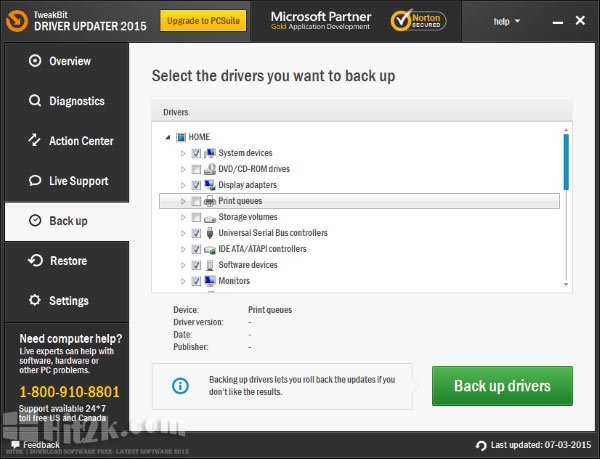The width and height of the screenshot is (600, 459).
Task: Open the Overview section
Action: (67, 61)
